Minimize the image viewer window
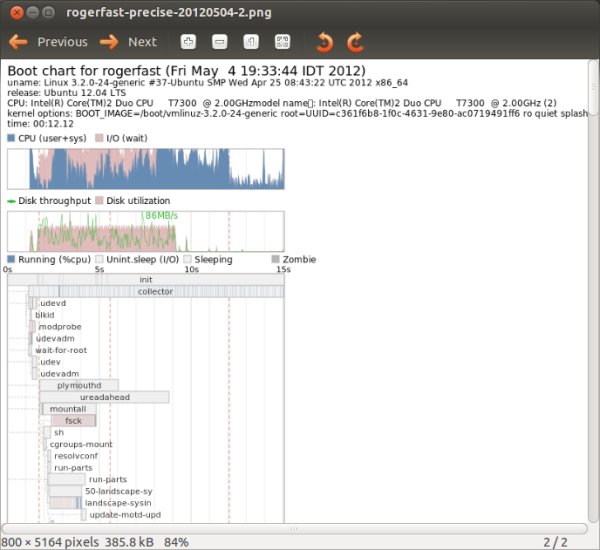600x550 pixels. [31, 13]
